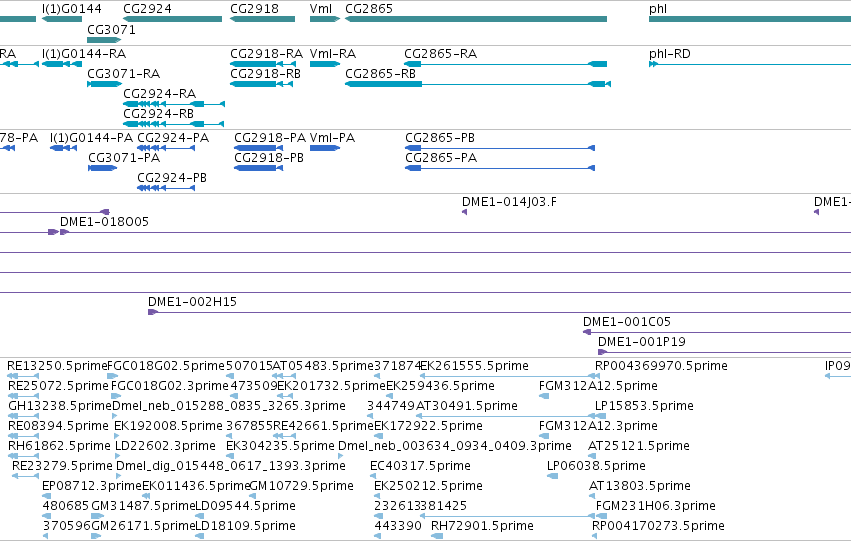
Task: Select EST EC40317.5prime label
Action: [x=420, y=466]
